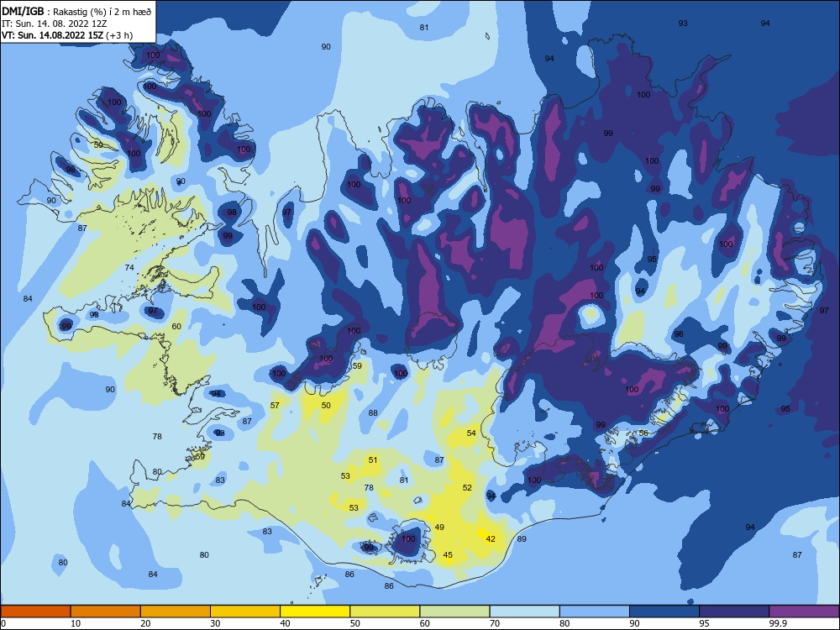
Task: Select the map value 54
Action: click(471, 433)
